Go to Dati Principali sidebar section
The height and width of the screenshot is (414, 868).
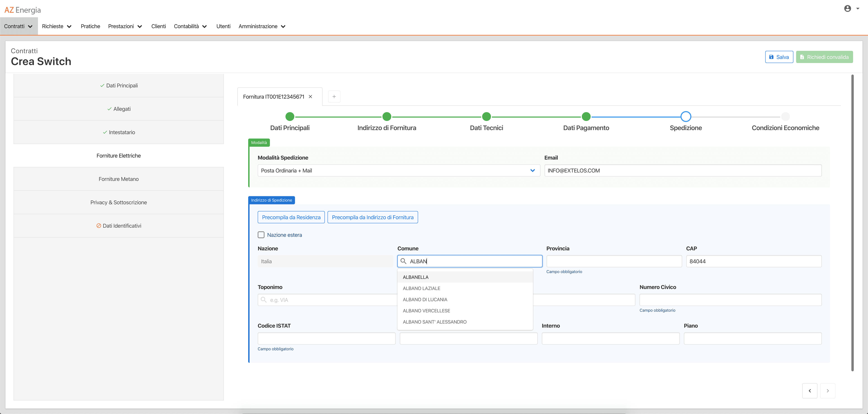119,86
